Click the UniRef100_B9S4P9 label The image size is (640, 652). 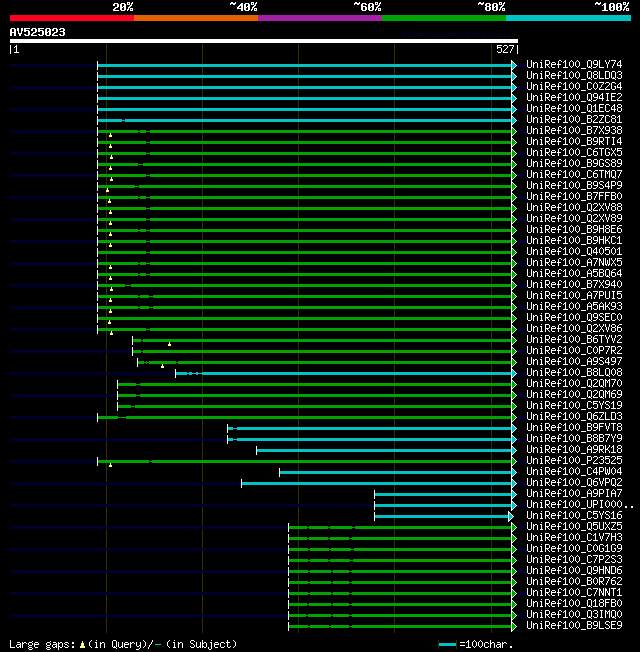pyautogui.click(x=574, y=185)
